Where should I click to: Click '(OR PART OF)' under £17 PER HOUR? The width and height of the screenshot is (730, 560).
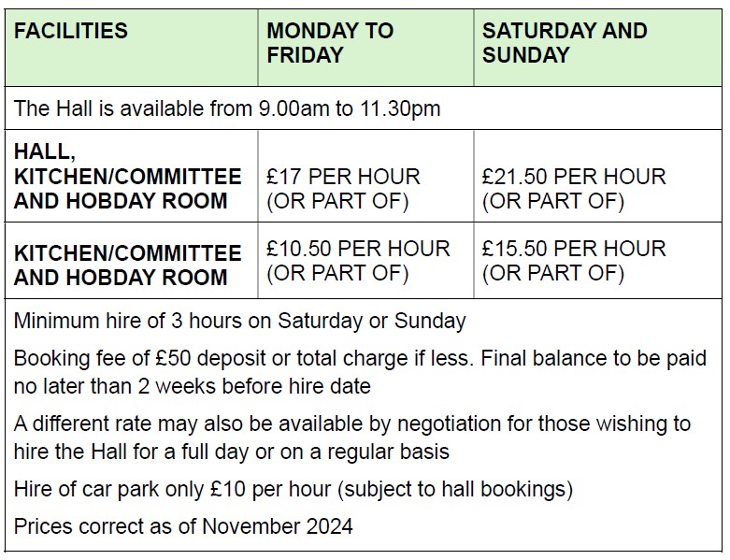[337, 201]
